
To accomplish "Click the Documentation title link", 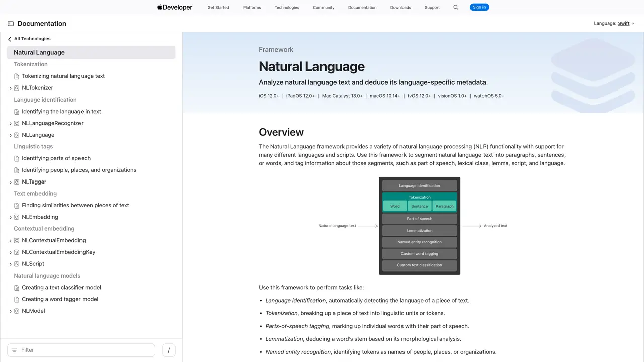I will pyautogui.click(x=42, y=24).
